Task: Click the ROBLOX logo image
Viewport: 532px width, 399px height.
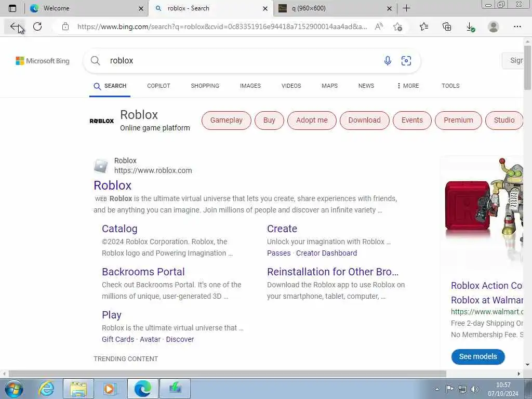Action: (x=102, y=121)
